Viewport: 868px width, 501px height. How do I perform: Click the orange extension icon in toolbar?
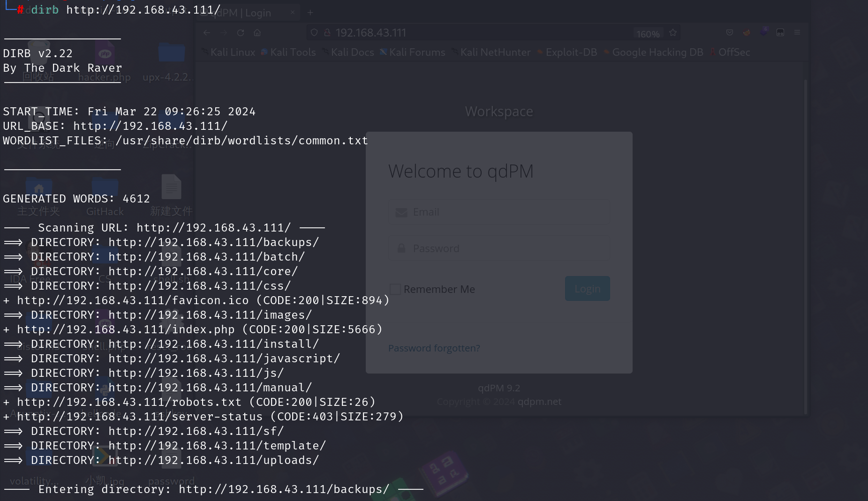pyautogui.click(x=747, y=33)
